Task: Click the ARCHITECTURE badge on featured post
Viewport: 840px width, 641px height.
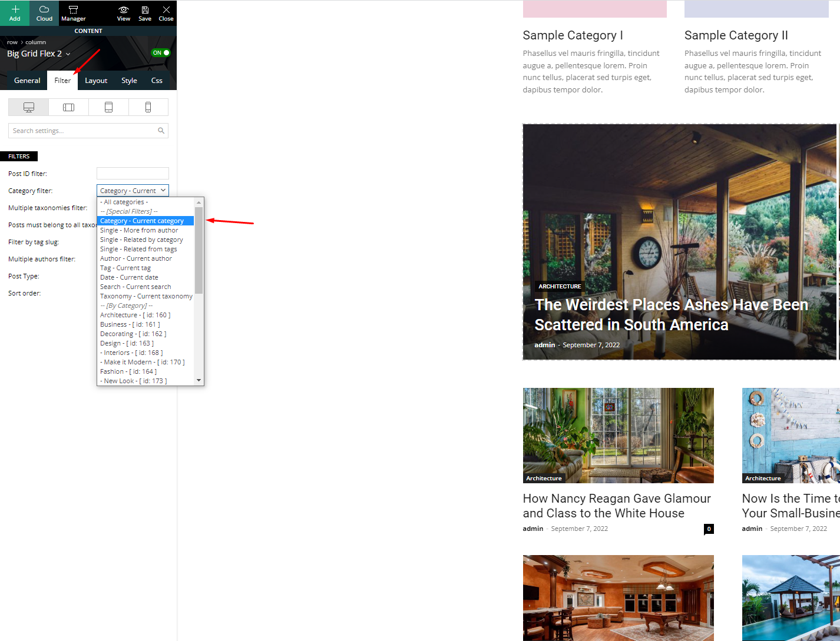Action: pos(560,287)
